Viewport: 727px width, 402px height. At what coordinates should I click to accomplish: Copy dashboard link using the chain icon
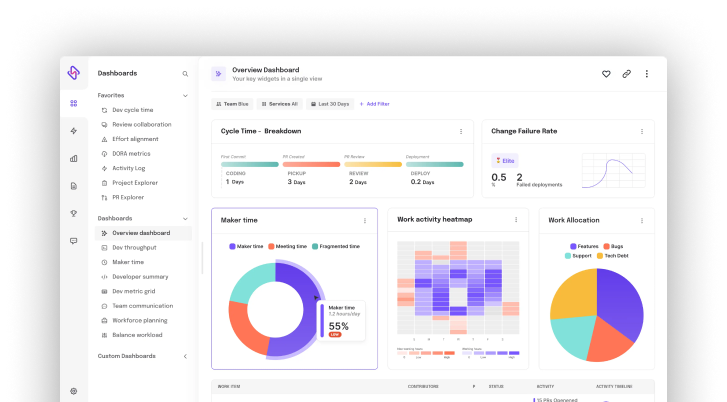pyautogui.click(x=626, y=74)
